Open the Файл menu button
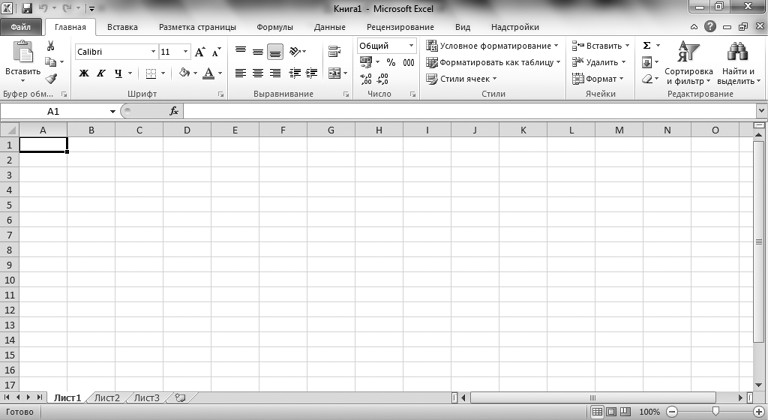 21,27
